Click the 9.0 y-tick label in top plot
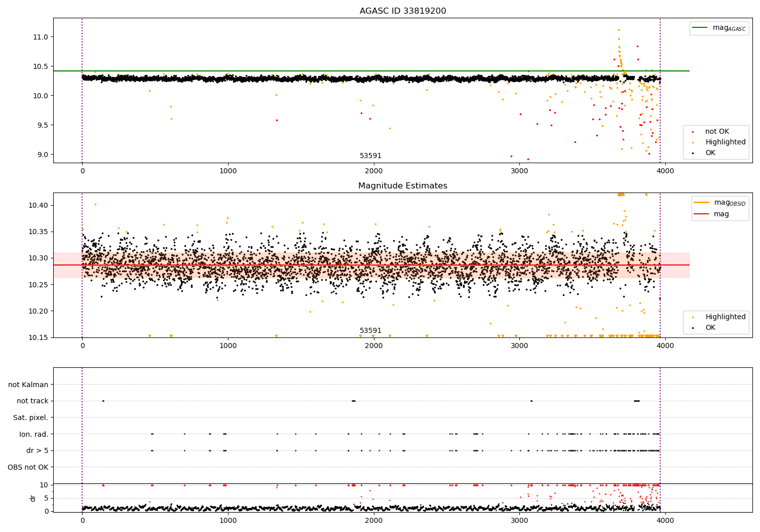The width and height of the screenshot is (760, 532). (43, 155)
